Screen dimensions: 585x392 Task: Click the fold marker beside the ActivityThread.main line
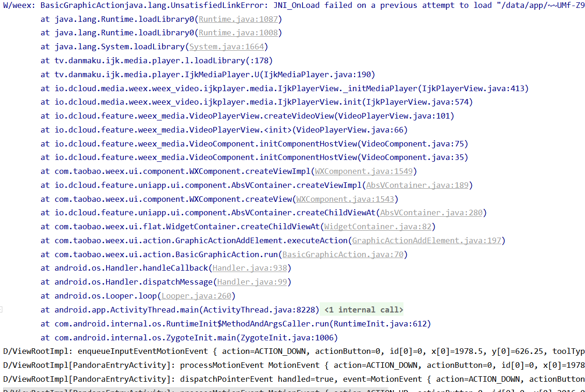click(1, 310)
